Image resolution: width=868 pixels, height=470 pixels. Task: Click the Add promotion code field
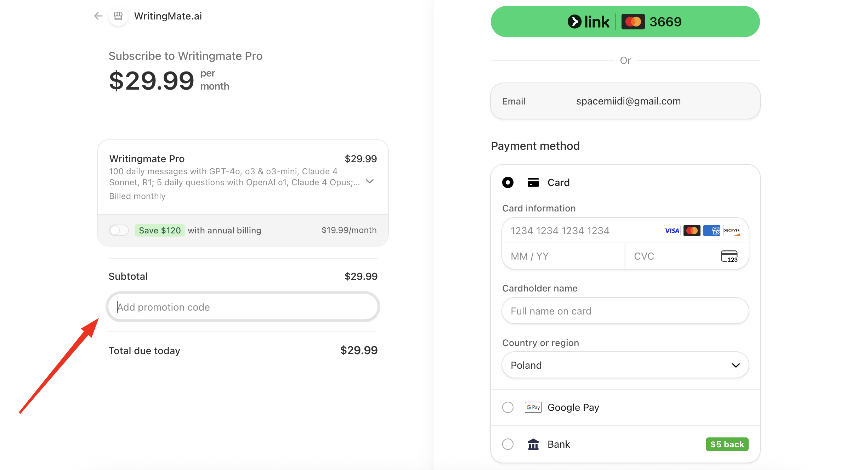click(243, 307)
